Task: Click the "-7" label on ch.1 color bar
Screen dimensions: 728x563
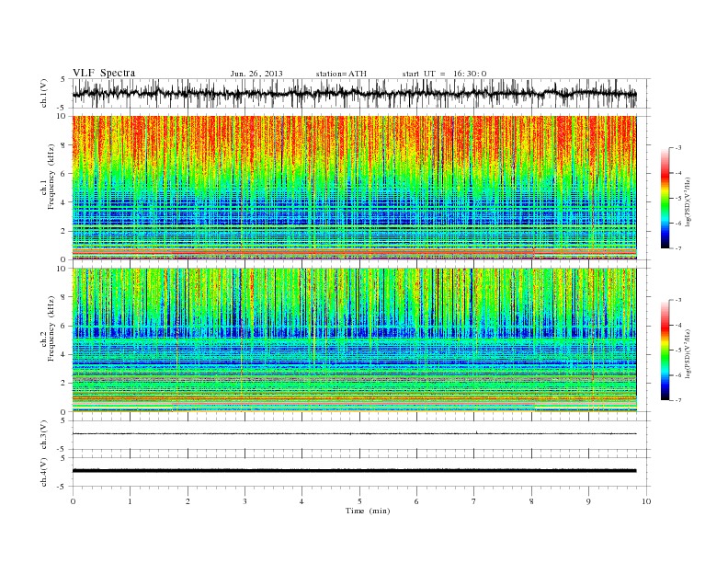Action: point(678,248)
